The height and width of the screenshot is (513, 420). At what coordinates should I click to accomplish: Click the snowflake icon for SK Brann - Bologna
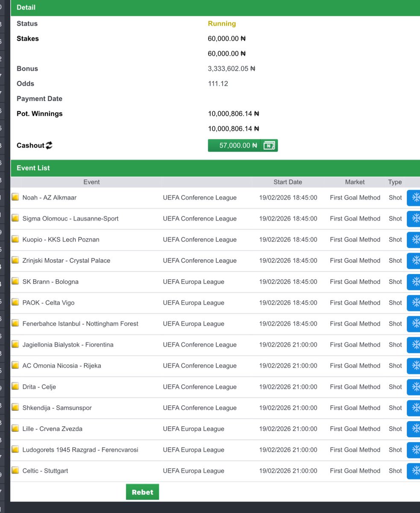click(415, 282)
